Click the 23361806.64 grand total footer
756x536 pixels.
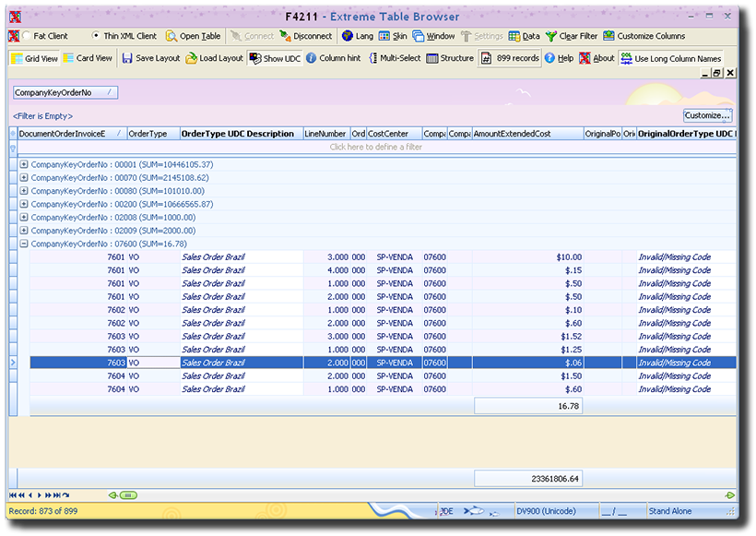pos(528,479)
